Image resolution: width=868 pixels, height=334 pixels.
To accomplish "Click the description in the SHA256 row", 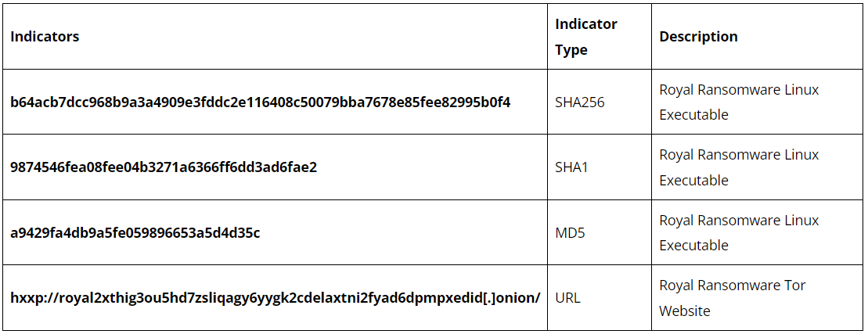I will 739,102.
